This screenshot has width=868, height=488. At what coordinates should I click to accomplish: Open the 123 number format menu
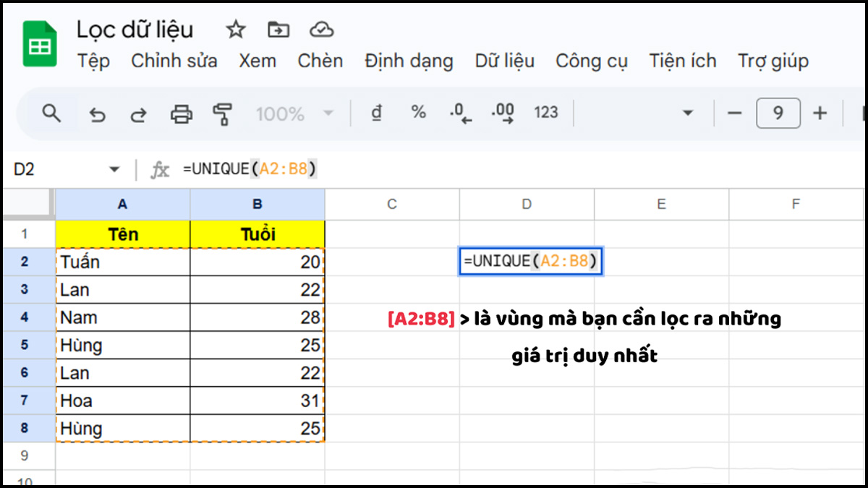(546, 113)
